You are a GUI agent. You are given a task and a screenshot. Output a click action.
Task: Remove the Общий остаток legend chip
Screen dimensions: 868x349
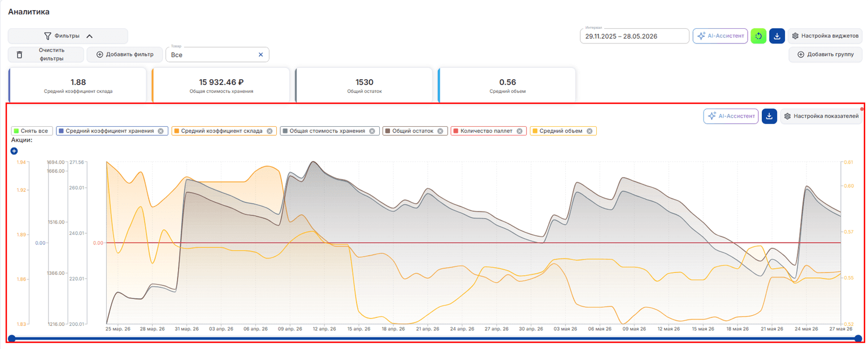click(x=440, y=131)
